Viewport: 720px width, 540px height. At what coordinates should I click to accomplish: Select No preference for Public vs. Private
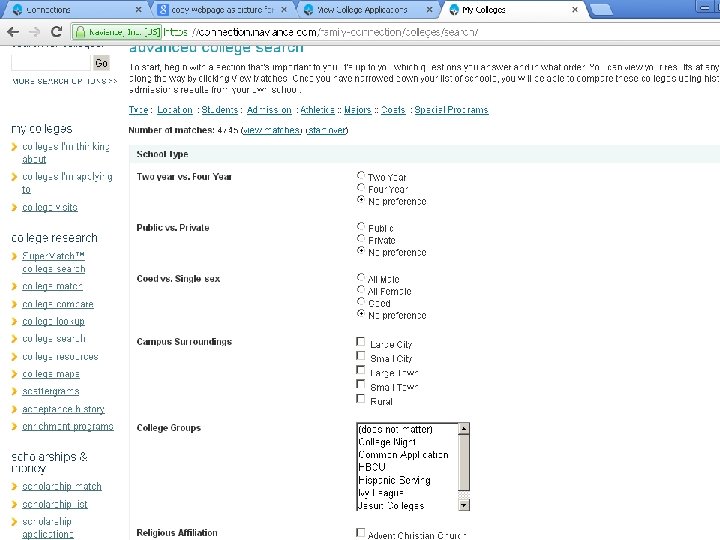361,251
